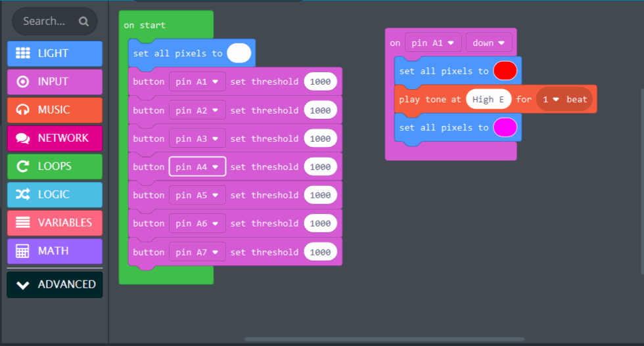Click the High E tone field
This screenshot has height=346, width=644.
[x=488, y=99]
